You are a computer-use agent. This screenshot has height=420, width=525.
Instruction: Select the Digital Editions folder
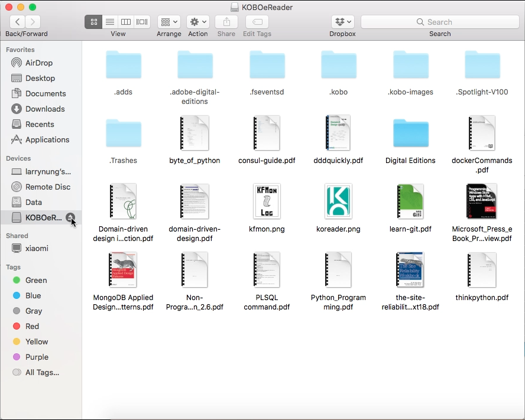[x=410, y=133]
